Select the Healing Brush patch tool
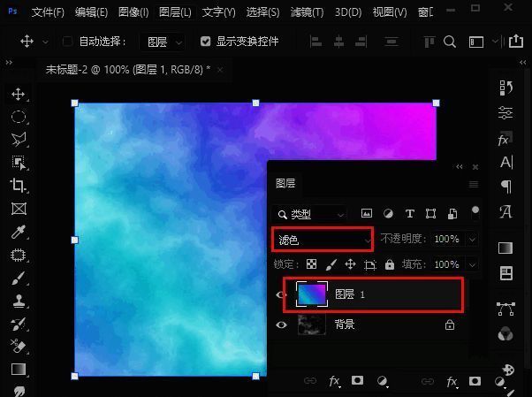Screen dimensions: 532x397 tap(19, 255)
